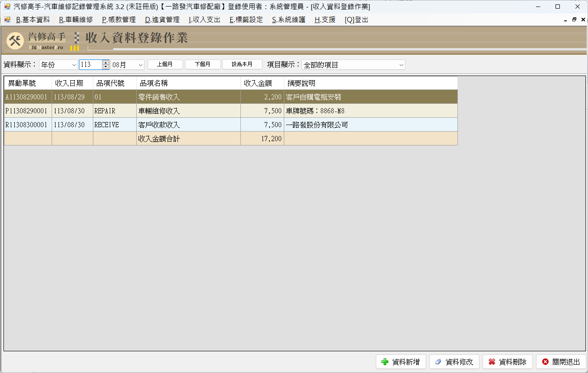Image resolution: width=588 pixels, height=373 pixels.
Task: Sort by 異動單號 column header
Action: (28, 83)
